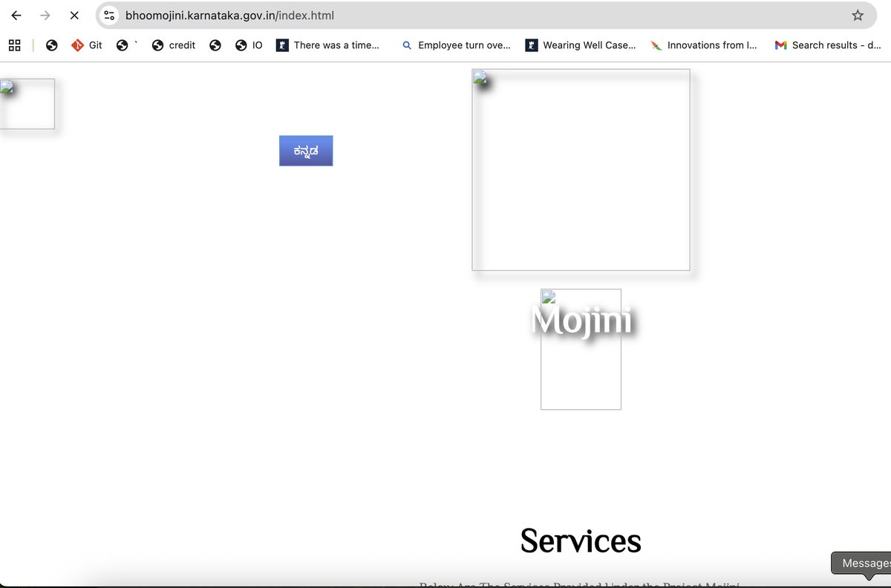This screenshot has width=891, height=588.
Task: Click the large broken banner image
Action: click(581, 170)
